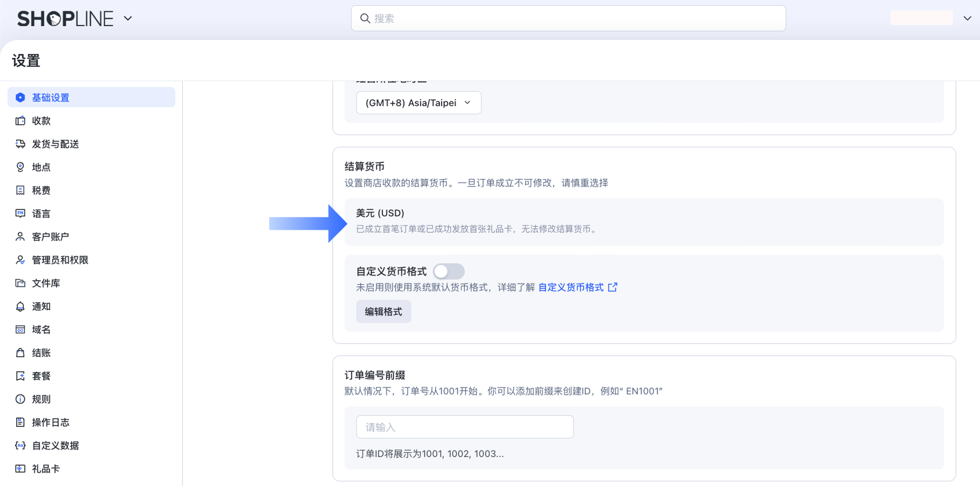This screenshot has width=980, height=486.
Task: Click the text 订单ID将展示为1001, 1002, 1003...
Action: point(430,454)
